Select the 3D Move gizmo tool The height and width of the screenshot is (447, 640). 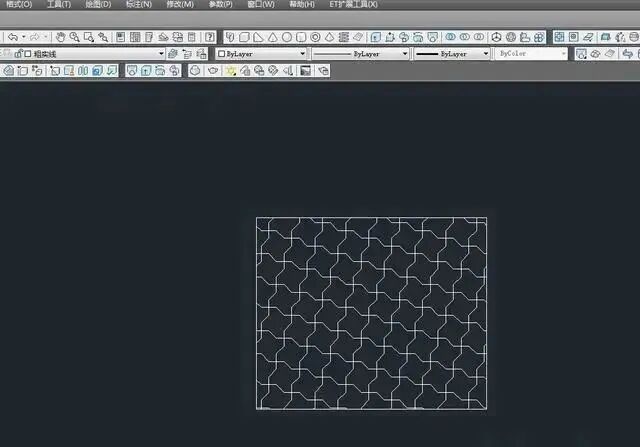(x=496, y=37)
